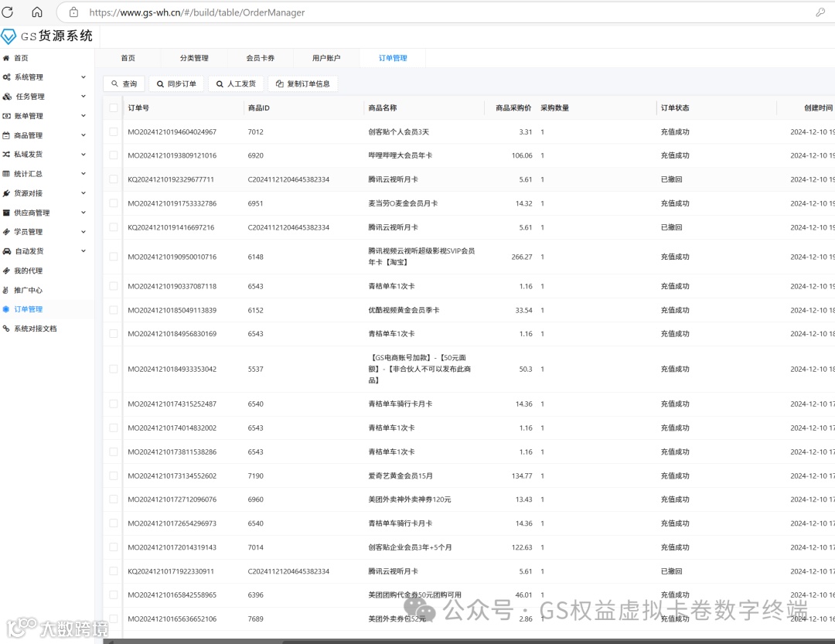Click the 我的代理 icon
Image resolution: width=835 pixels, height=644 pixels.
coord(6,271)
